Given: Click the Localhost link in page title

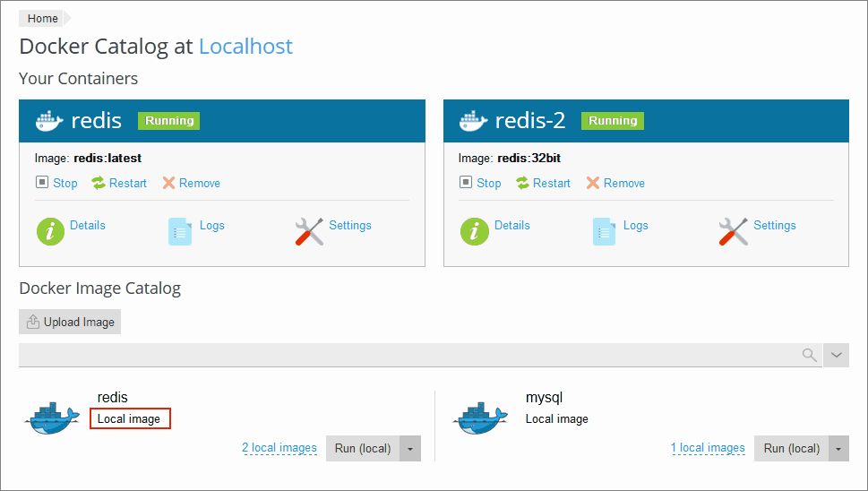Looking at the screenshot, I should [245, 47].
